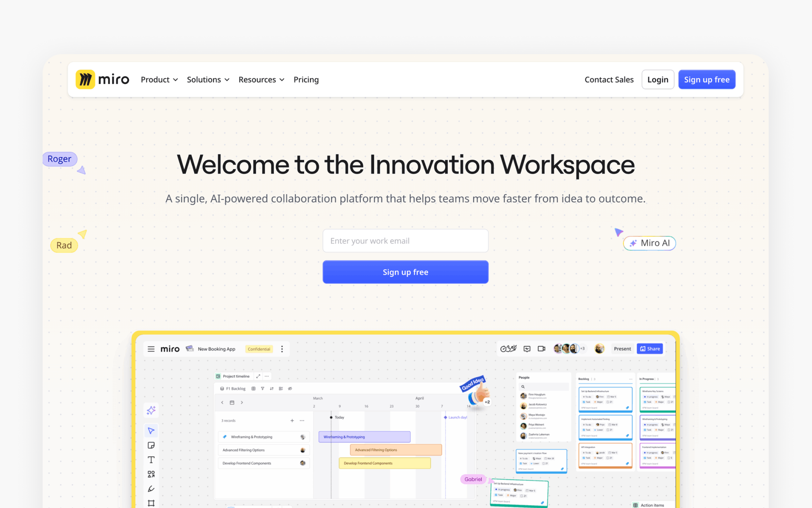Select Pricing in the top navigation
Viewport: 812px width, 508px height.
tap(306, 79)
